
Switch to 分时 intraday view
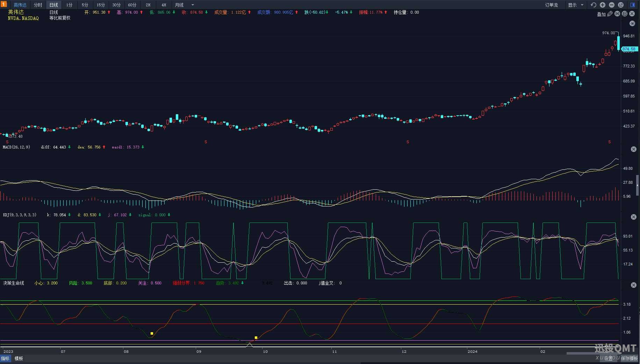(38, 5)
